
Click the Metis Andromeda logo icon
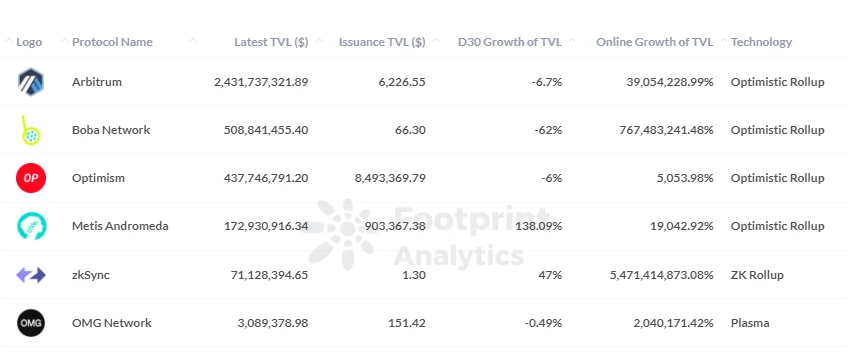coord(31,226)
